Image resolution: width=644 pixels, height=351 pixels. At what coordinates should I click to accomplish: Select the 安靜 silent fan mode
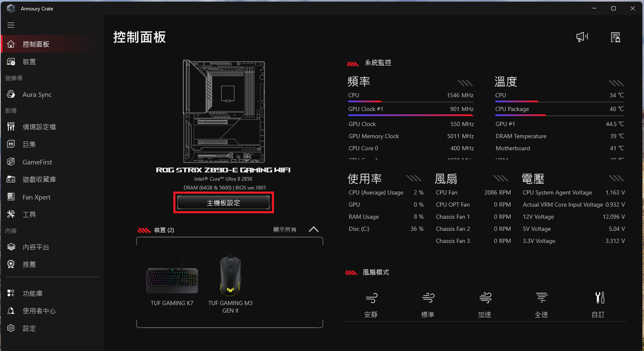point(371,305)
